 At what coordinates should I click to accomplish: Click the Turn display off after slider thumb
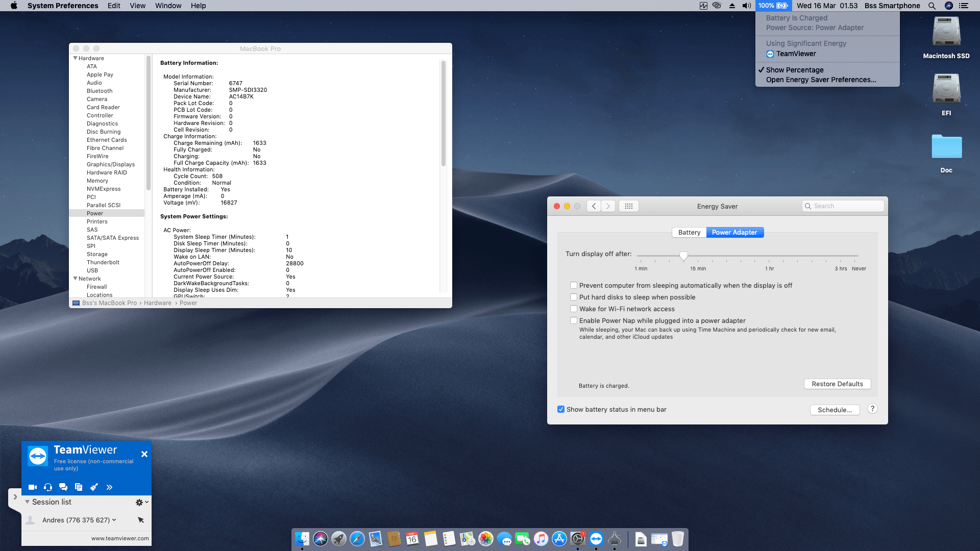(x=683, y=256)
